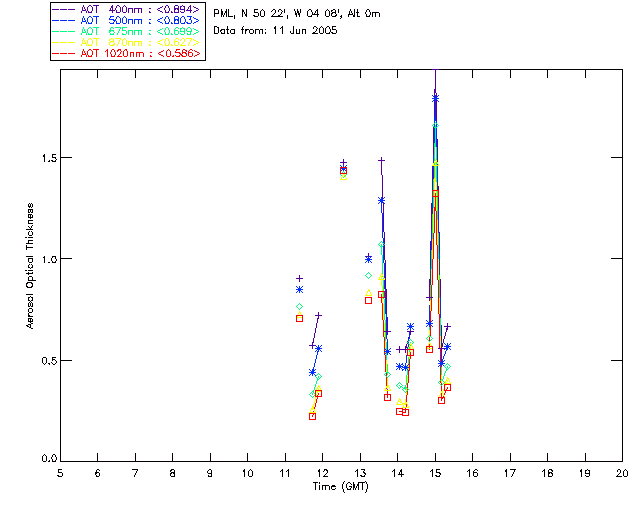Click the x-axis tick label 10

click(x=247, y=473)
